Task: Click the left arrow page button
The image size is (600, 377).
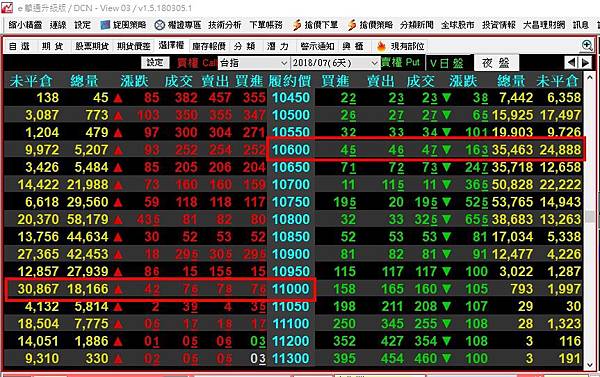Action: (571, 62)
